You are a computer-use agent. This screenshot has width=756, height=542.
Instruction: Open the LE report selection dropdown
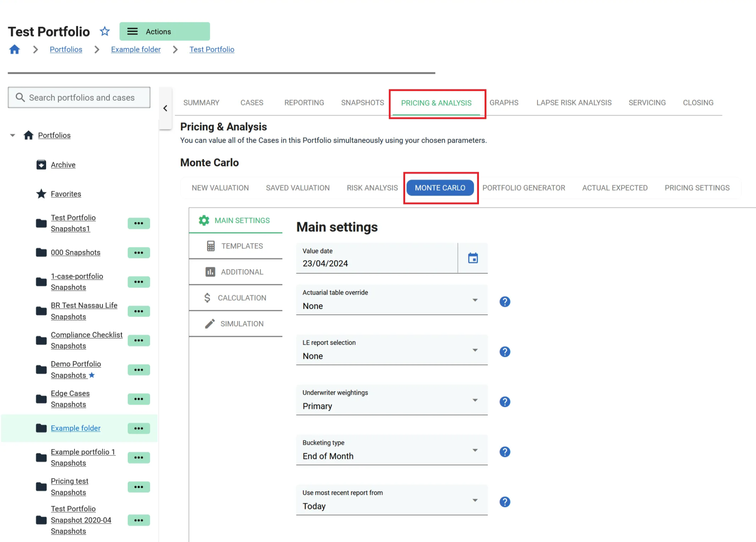[x=391, y=350]
